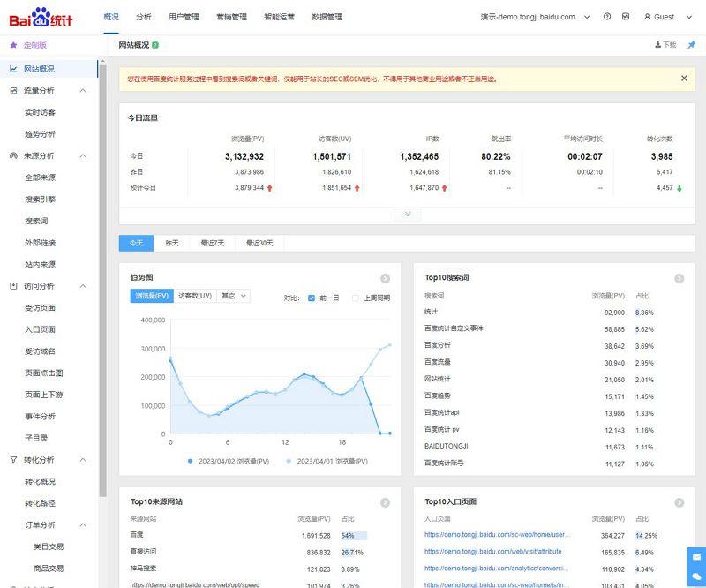This screenshot has height=588, width=706.
Task: Select the 最近30天 date tab
Action: [259, 244]
